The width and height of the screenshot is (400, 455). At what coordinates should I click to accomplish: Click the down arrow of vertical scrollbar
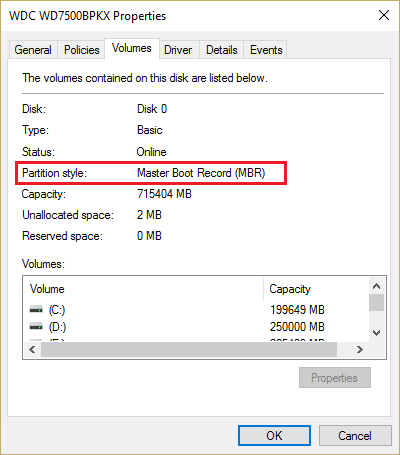[x=377, y=332]
